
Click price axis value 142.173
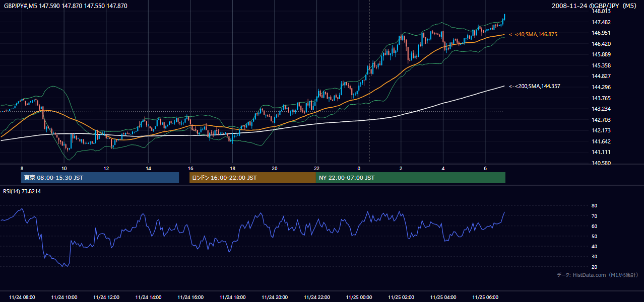pos(601,130)
